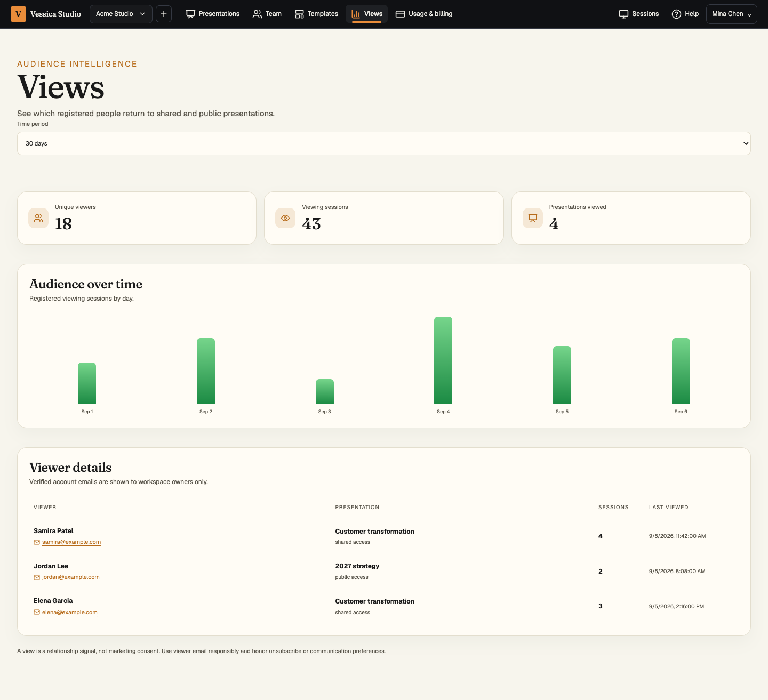
Task: Click the Sep 2 bar in the chart
Action: (206, 371)
